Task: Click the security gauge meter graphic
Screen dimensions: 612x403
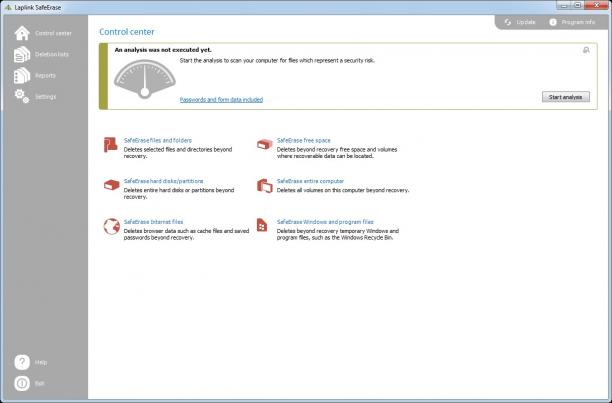Action: coord(145,79)
